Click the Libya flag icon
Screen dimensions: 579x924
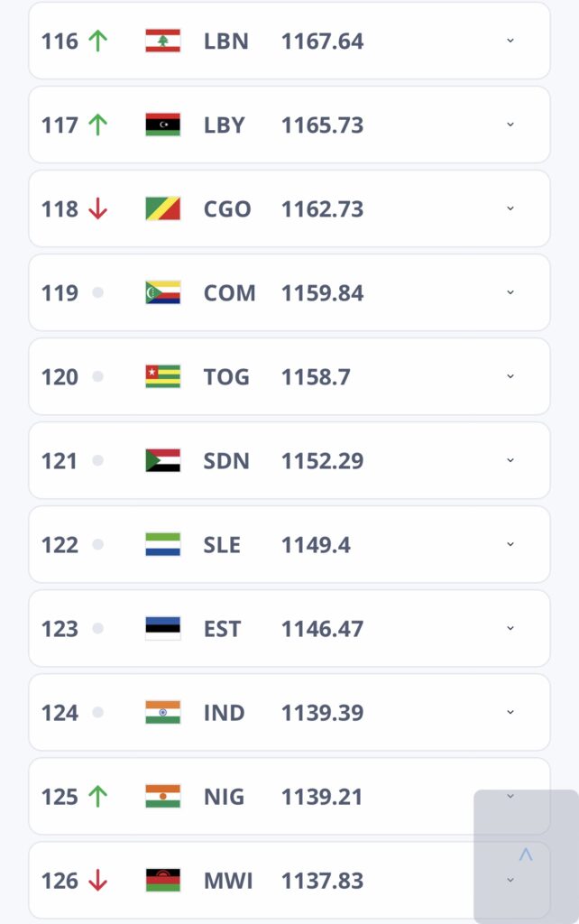point(162,125)
